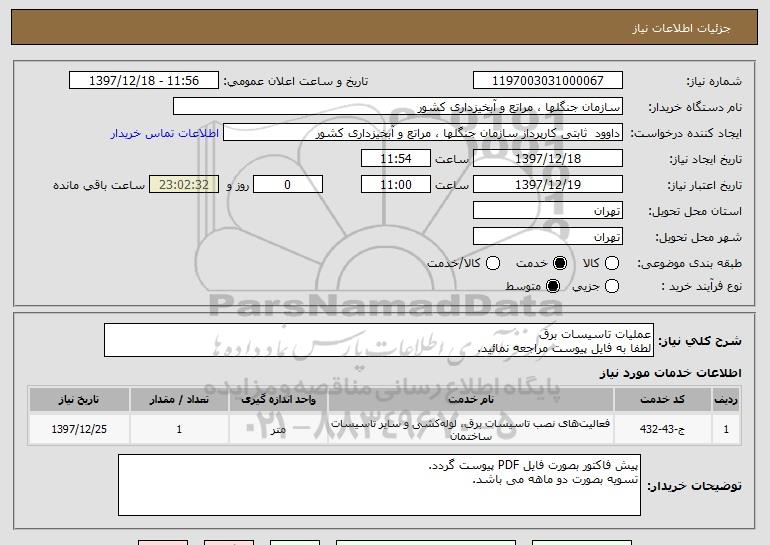
Task: Click the شرح کلی نیاز text area
Action: 379,340
